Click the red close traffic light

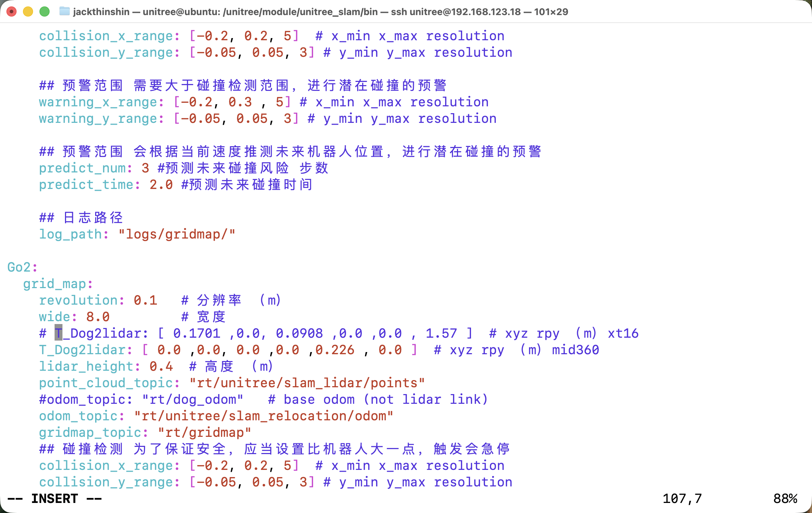[x=11, y=11]
